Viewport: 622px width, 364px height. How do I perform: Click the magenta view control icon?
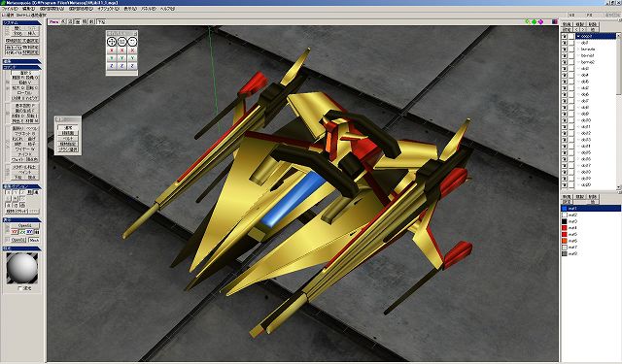[x=540, y=21]
